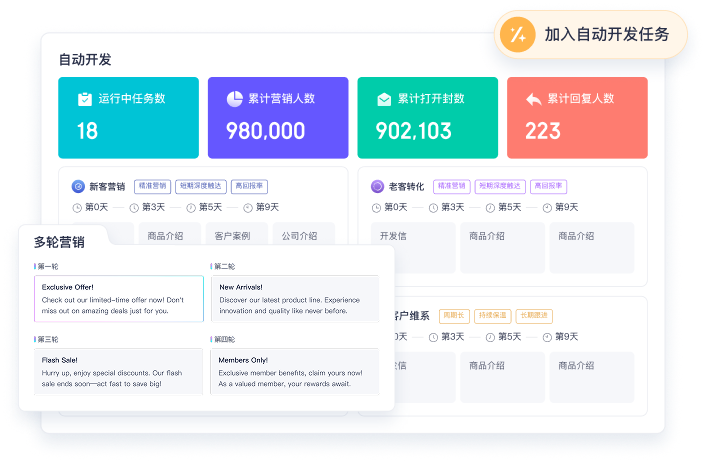Click the clock icon for 第5天 in 新客营销
This screenshot has width=706, height=461.
pyautogui.click(x=191, y=208)
